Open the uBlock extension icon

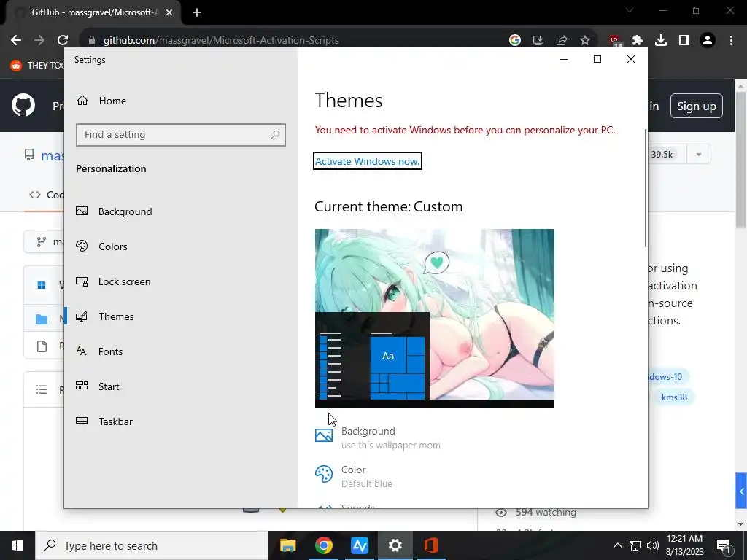[x=614, y=41]
